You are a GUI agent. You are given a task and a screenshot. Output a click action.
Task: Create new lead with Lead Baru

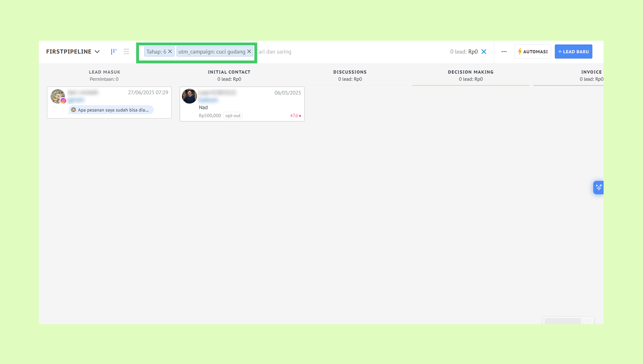coord(573,52)
